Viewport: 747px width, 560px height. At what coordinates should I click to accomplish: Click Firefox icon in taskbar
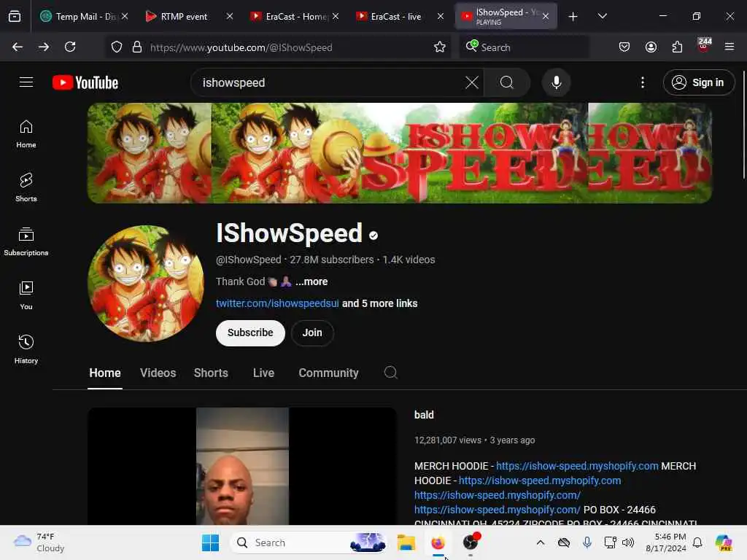(438, 542)
